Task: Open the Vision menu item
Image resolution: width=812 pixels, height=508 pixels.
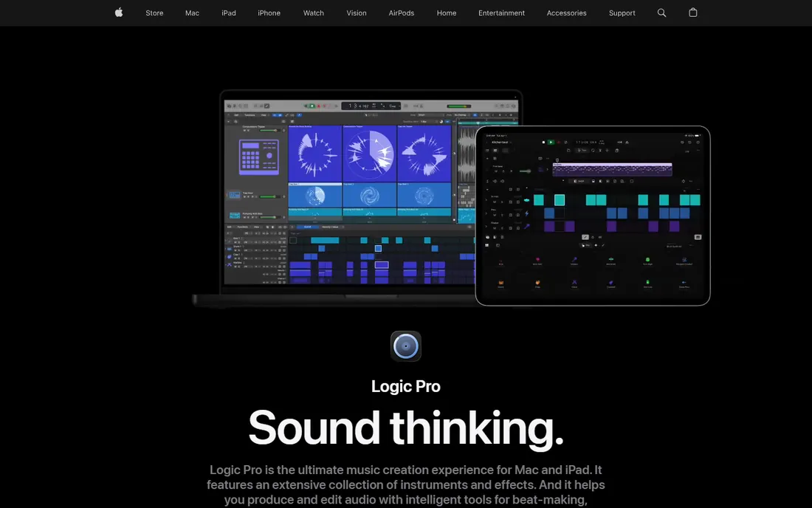Action: click(357, 13)
